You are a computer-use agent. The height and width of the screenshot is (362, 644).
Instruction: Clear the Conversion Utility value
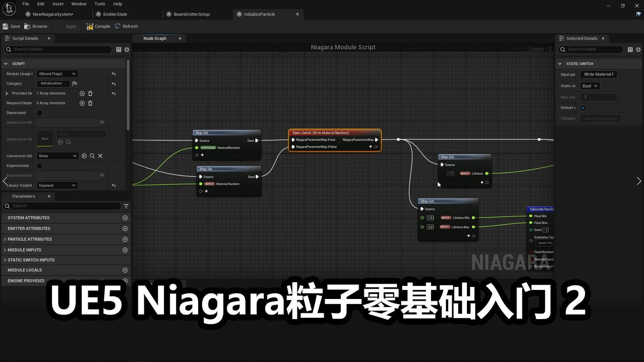(100, 156)
